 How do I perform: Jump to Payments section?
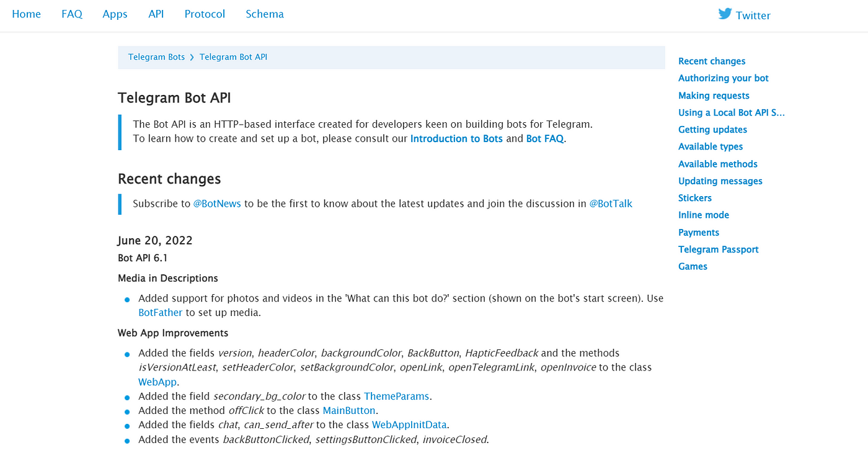pos(699,232)
